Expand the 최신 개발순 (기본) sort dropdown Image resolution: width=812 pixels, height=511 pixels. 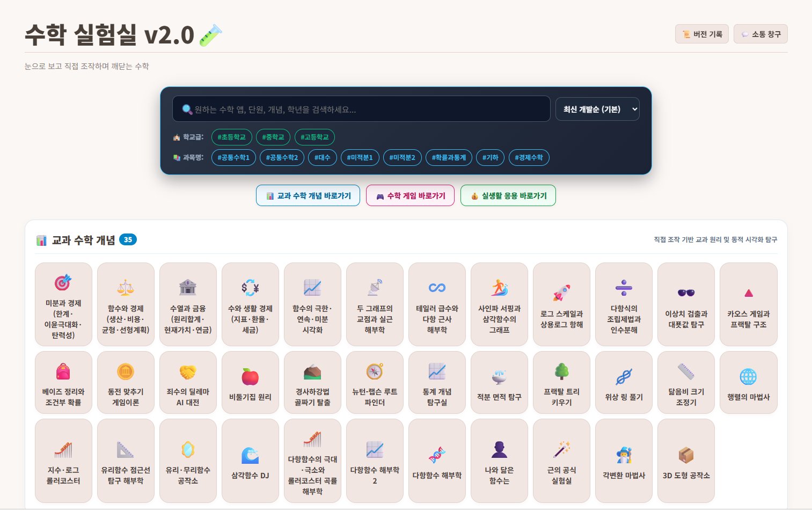(x=597, y=109)
